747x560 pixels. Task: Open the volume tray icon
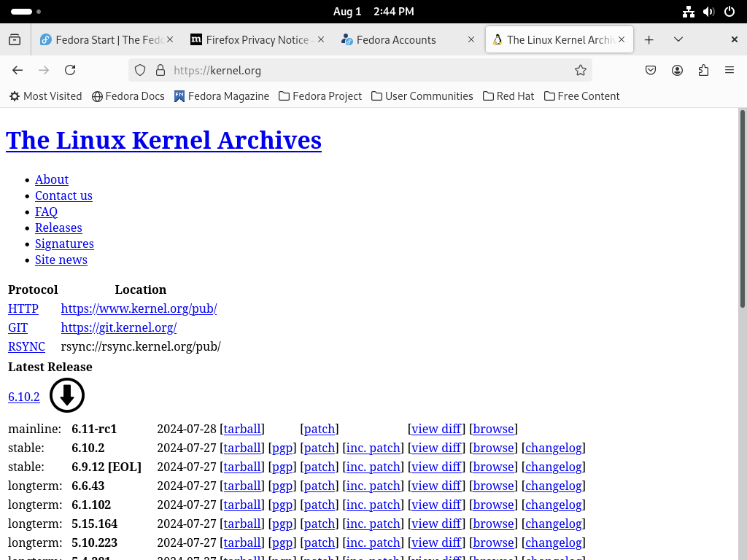coord(709,12)
